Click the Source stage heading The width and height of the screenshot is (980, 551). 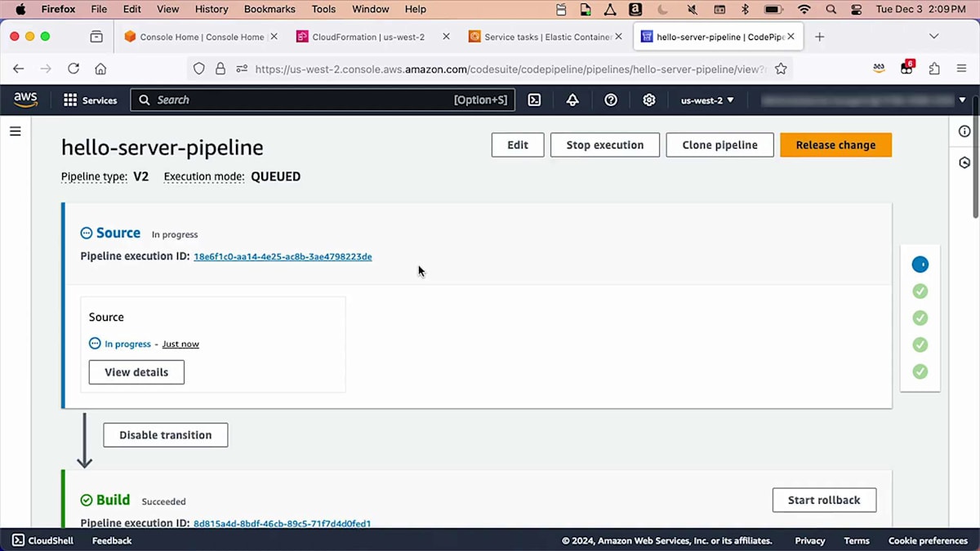(118, 233)
